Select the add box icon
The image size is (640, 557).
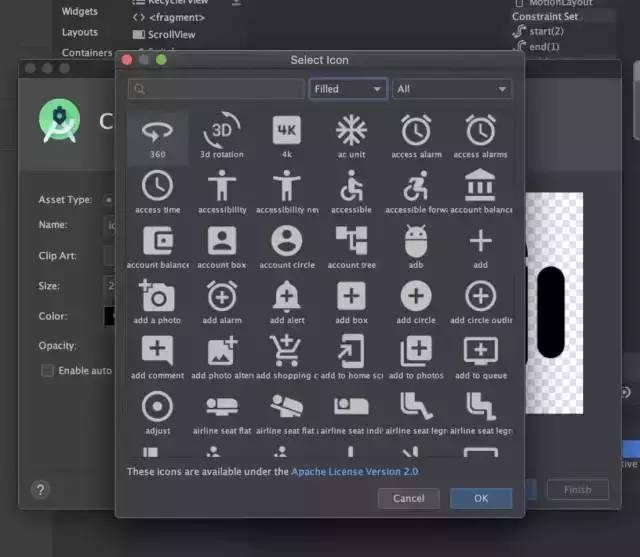pos(351,303)
